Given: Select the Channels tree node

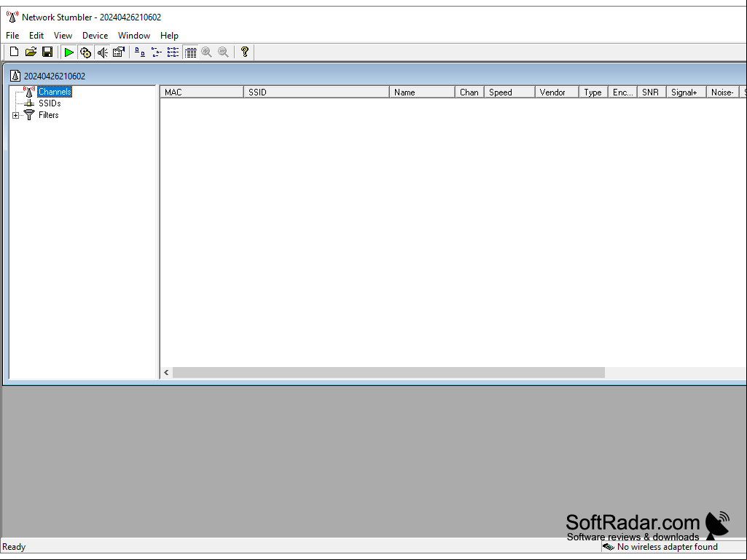Looking at the screenshot, I should (x=55, y=92).
